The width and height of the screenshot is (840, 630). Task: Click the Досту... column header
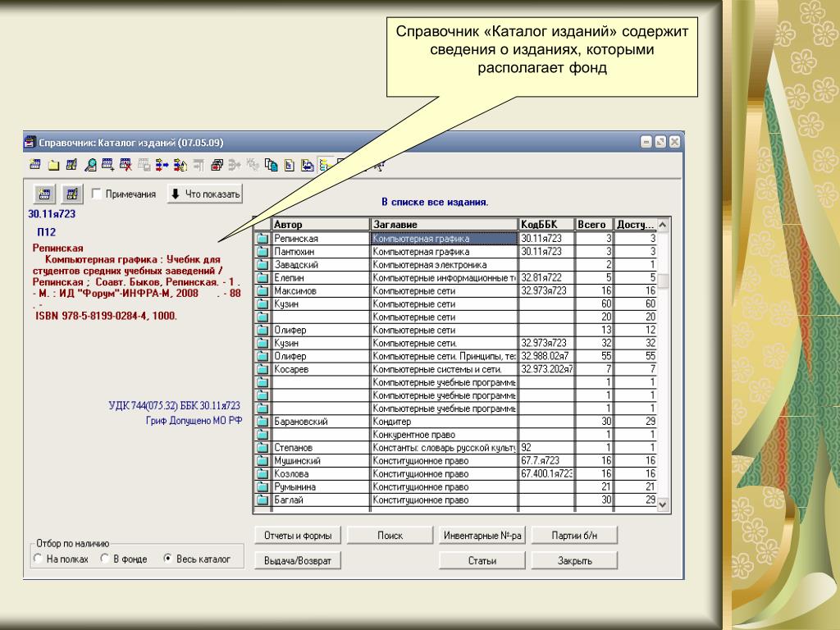[636, 225]
